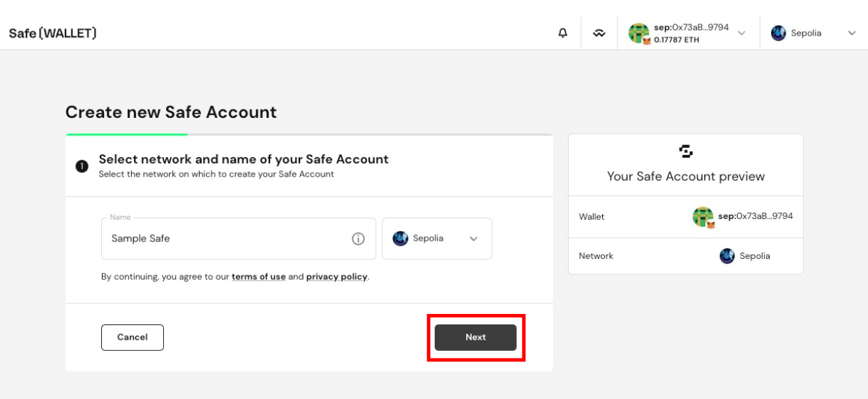This screenshot has height=399, width=868.
Task: Click the wallet avatar in preview panel
Action: [703, 217]
